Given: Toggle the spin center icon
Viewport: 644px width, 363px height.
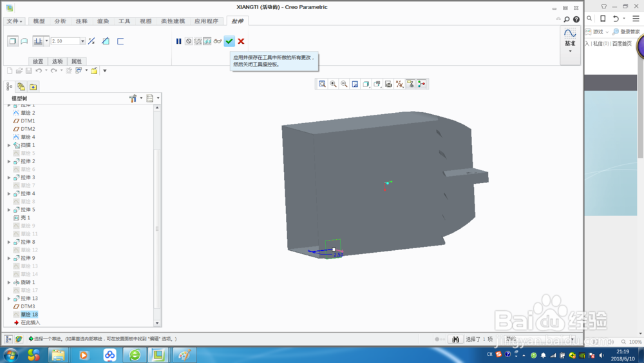Looking at the screenshot, I should [x=421, y=84].
